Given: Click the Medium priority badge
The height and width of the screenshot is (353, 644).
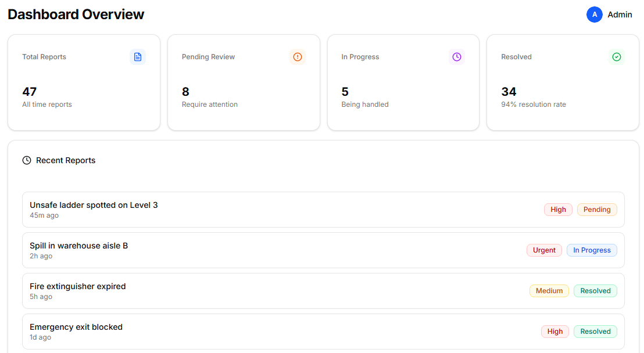Looking at the screenshot, I should click(549, 290).
